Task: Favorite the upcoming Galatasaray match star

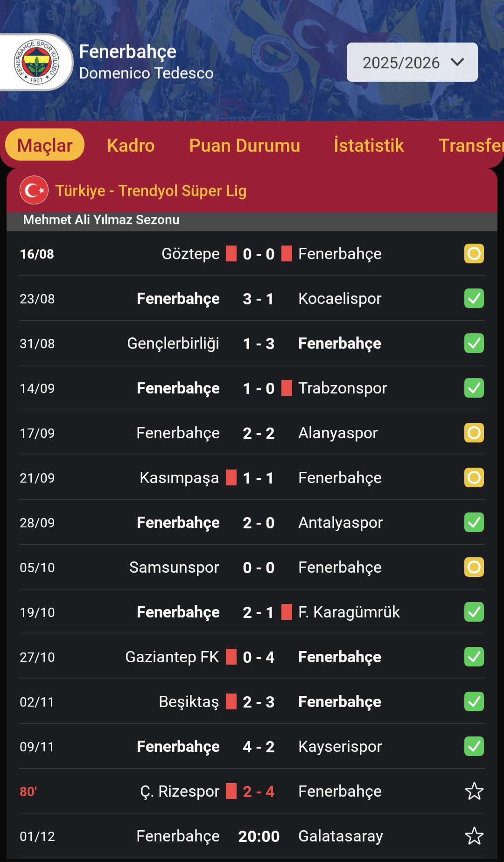Action: click(x=474, y=836)
